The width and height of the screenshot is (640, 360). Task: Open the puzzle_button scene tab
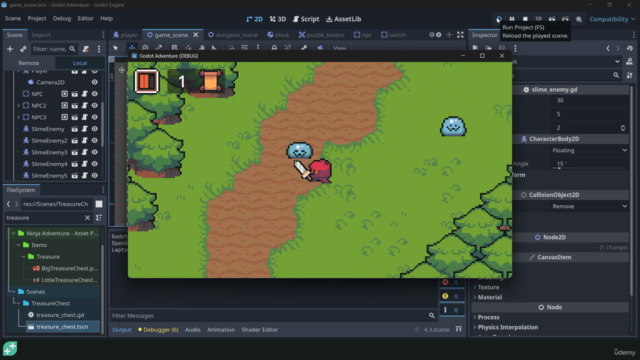click(322, 35)
